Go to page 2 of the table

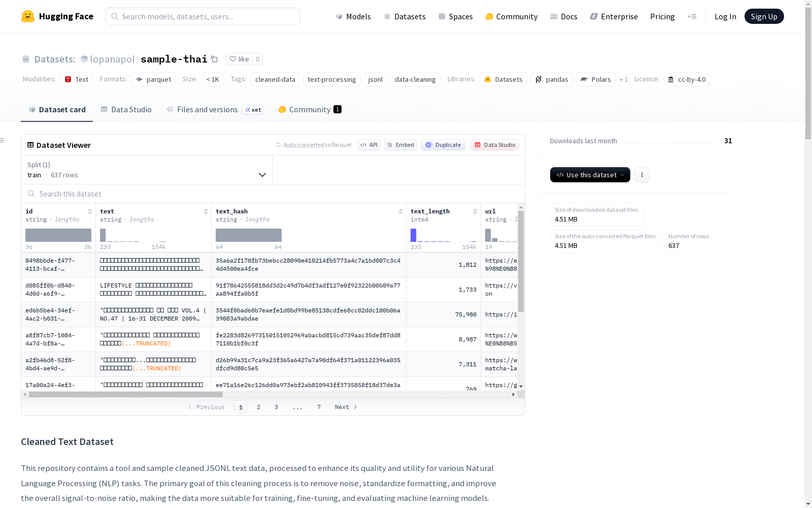(258, 407)
